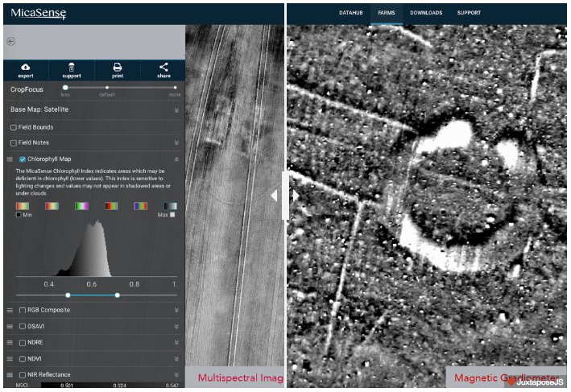
Task: Enable the Field Bounds checkbox
Action: tap(14, 127)
